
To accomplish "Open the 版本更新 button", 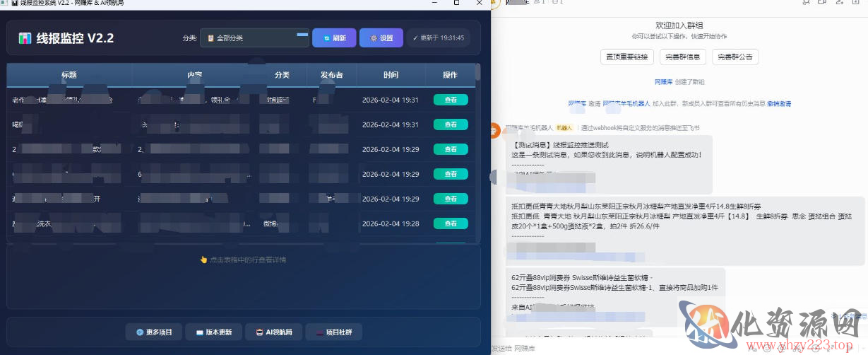I will tap(214, 332).
